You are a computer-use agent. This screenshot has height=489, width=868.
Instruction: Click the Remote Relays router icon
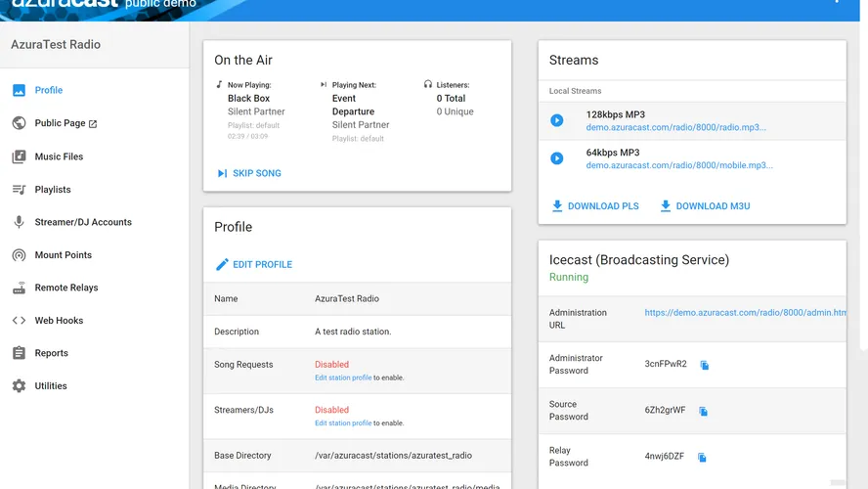click(19, 288)
